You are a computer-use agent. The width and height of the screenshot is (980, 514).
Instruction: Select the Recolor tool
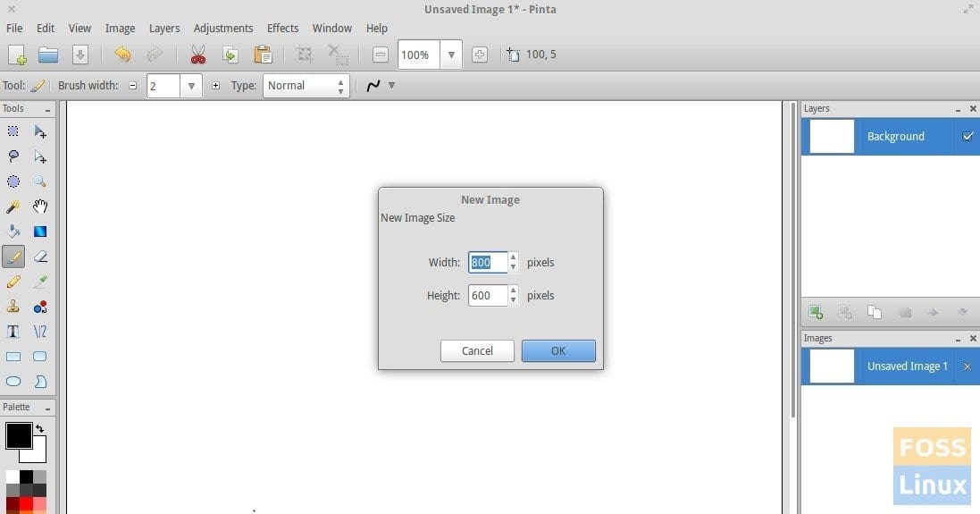point(40,307)
